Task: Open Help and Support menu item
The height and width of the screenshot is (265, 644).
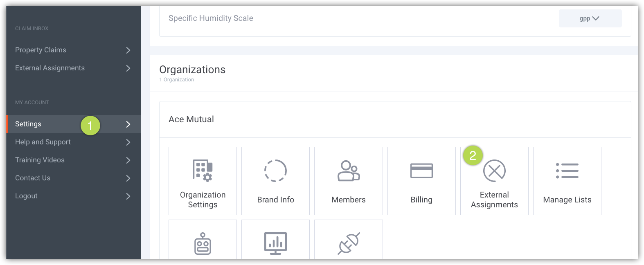Action: pyautogui.click(x=43, y=142)
